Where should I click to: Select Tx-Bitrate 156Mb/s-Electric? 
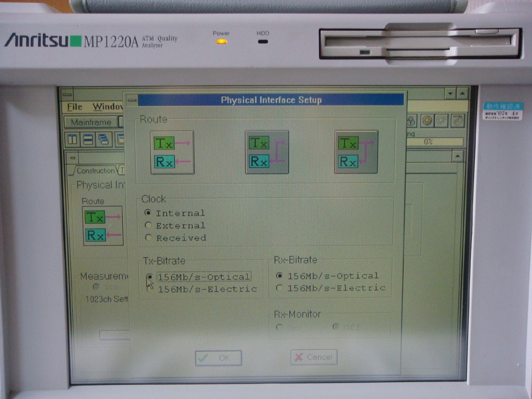149,289
